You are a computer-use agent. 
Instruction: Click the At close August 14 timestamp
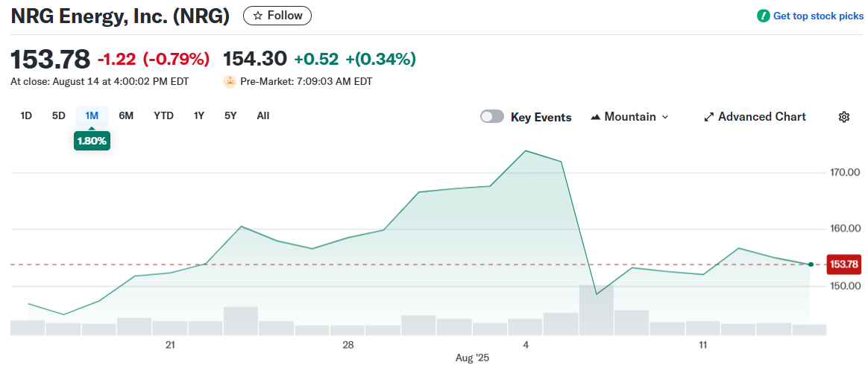tap(100, 82)
